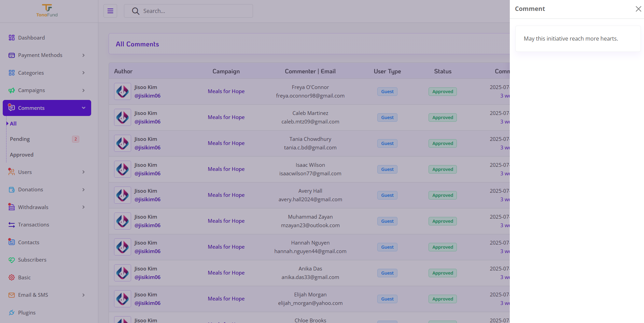The height and width of the screenshot is (323, 644).
Task: Click Jisoo Kim's avatar in Tania Chowdhury row
Action: coord(123,143)
